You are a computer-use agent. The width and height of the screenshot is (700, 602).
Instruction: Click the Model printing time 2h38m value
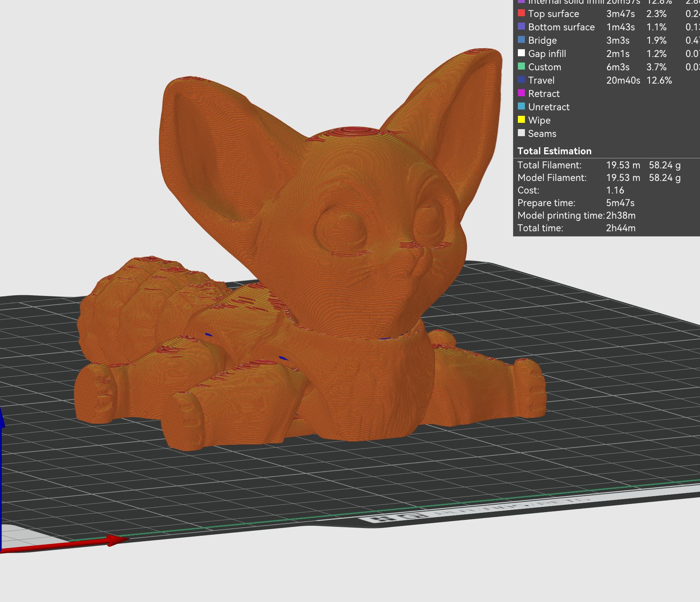click(620, 215)
